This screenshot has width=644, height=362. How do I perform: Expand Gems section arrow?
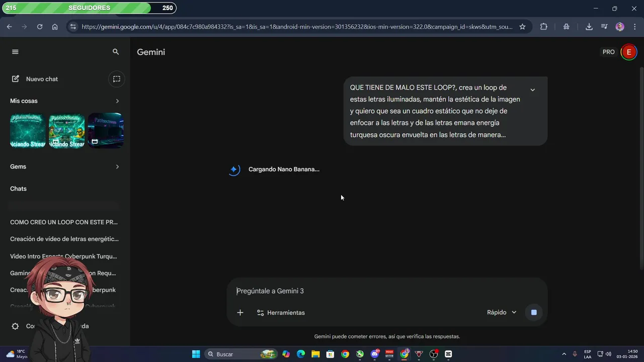[x=117, y=166]
